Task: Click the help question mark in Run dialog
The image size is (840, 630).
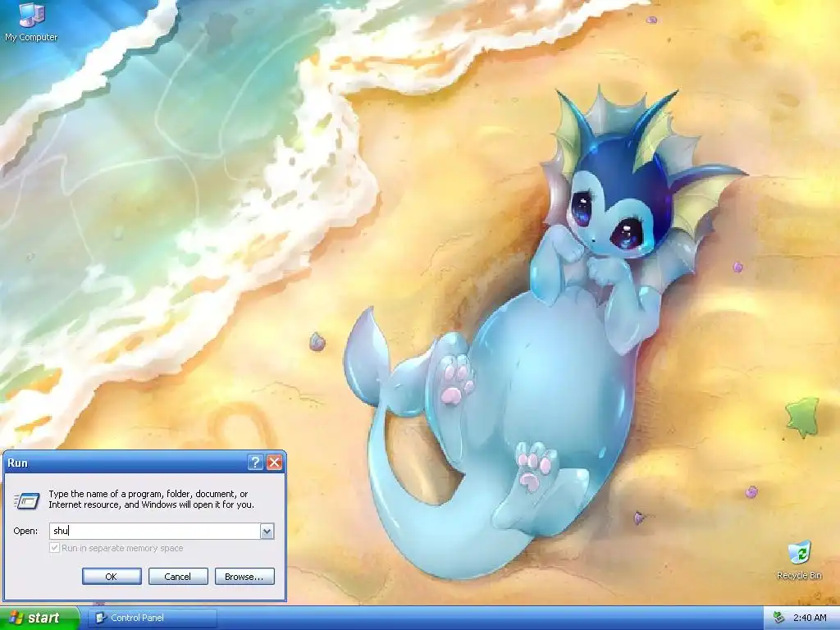Action: pyautogui.click(x=256, y=463)
